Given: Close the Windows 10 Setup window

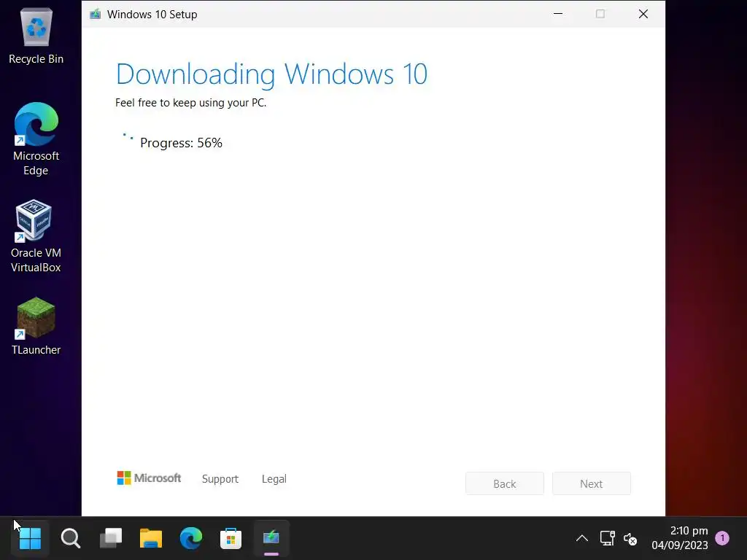Looking at the screenshot, I should click(x=643, y=14).
